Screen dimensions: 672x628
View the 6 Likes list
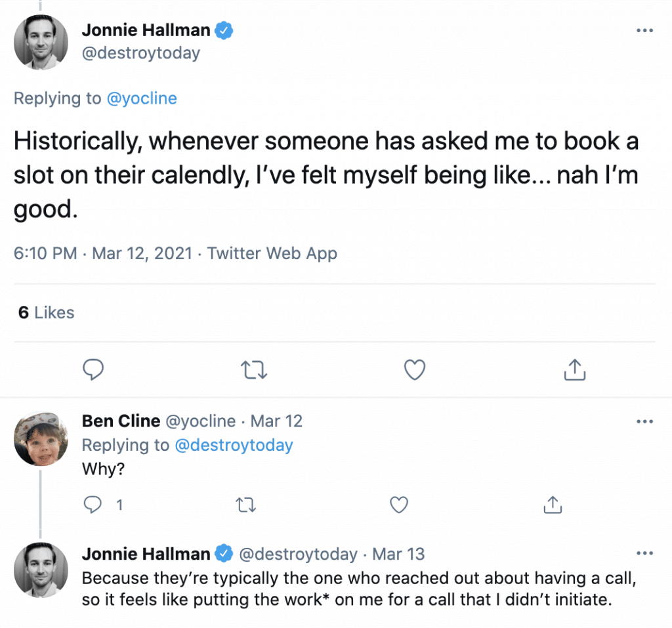coord(46,312)
